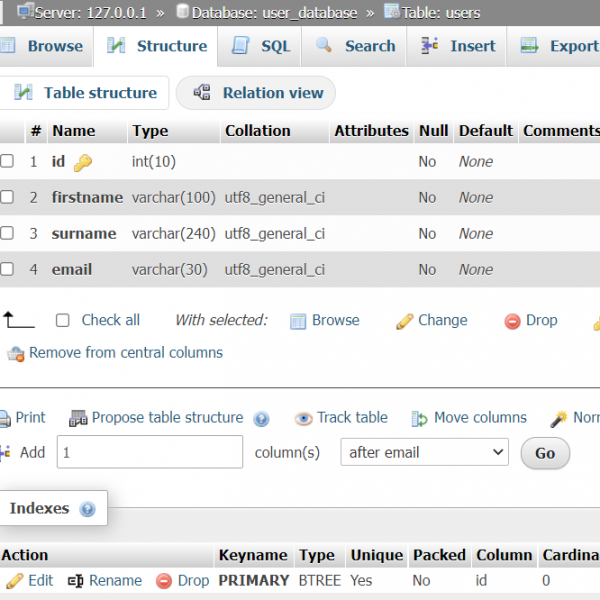Click the primary key icon beside id
The width and height of the screenshot is (600, 600).
(x=83, y=162)
